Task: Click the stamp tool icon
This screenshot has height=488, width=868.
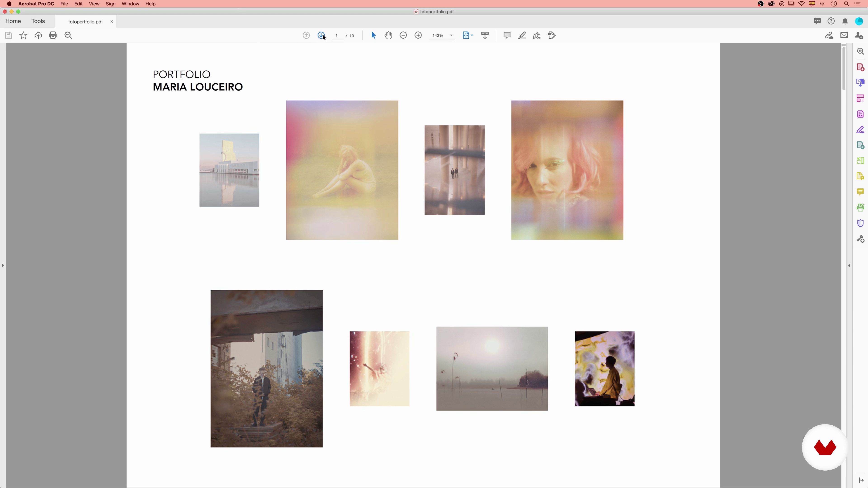Action: (x=552, y=35)
